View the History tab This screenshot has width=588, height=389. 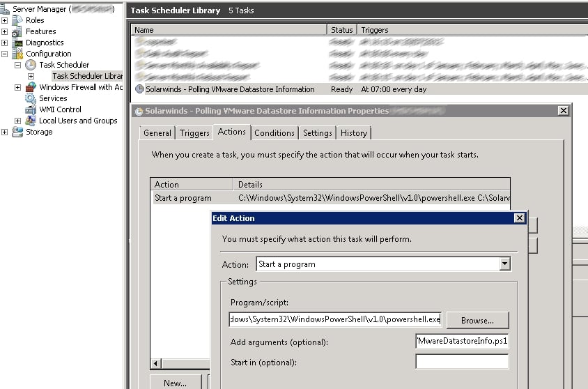tap(354, 133)
